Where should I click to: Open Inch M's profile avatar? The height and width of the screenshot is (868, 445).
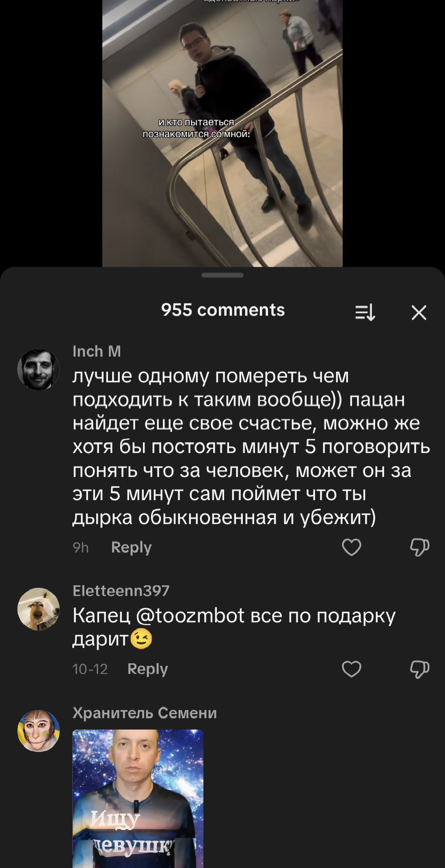39,369
